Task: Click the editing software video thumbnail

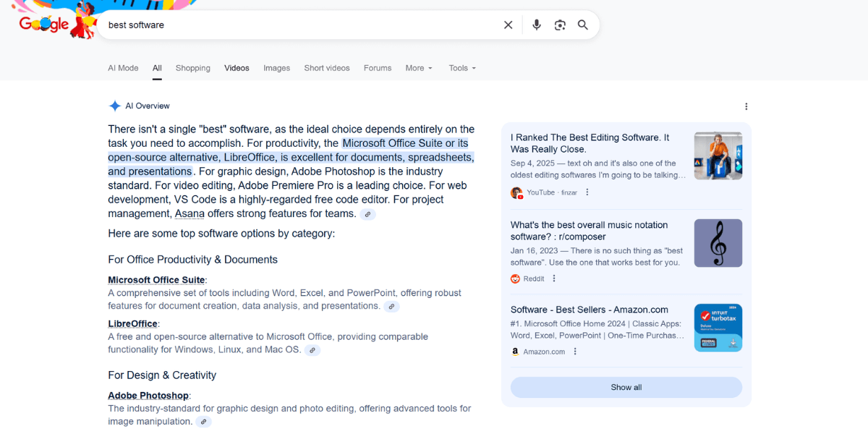Action: tap(718, 156)
